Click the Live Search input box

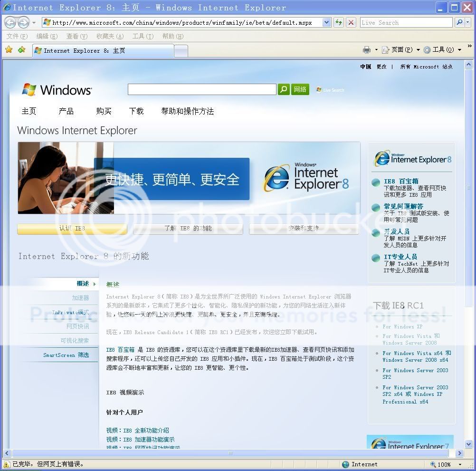(x=406, y=22)
